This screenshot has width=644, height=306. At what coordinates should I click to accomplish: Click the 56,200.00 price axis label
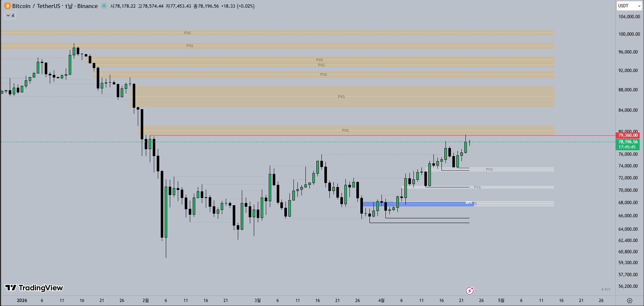pyautogui.click(x=628, y=286)
